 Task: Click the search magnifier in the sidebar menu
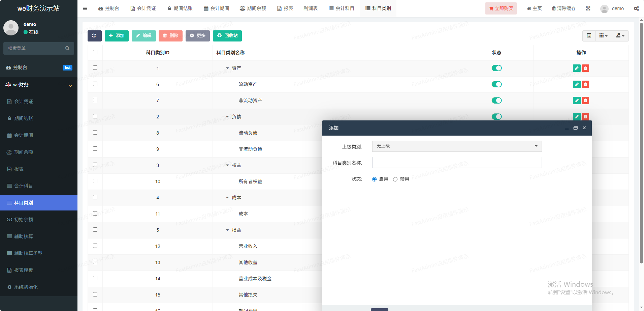pyautogui.click(x=67, y=48)
